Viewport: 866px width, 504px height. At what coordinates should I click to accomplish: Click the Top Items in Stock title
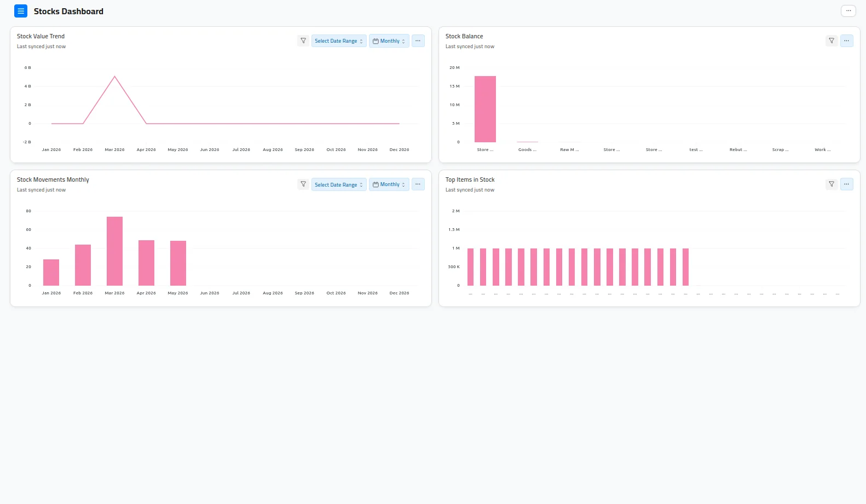point(470,179)
